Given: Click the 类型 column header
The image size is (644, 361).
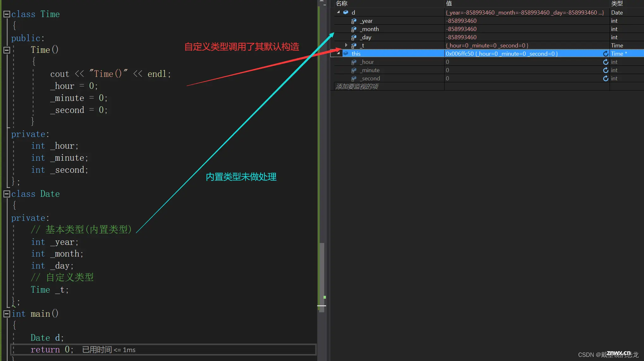Looking at the screenshot, I should click(x=627, y=4).
